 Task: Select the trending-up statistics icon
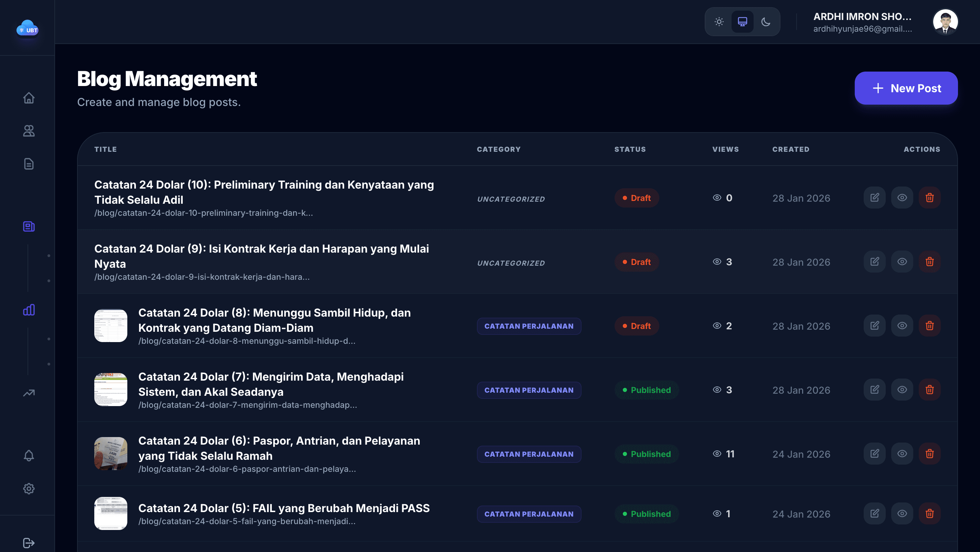point(29,393)
